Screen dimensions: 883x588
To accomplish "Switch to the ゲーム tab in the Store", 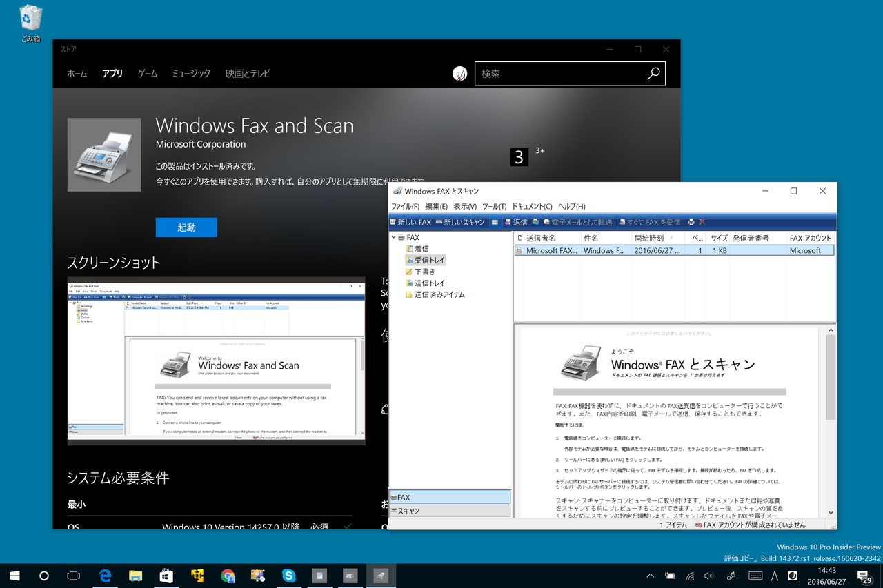I will (x=147, y=73).
